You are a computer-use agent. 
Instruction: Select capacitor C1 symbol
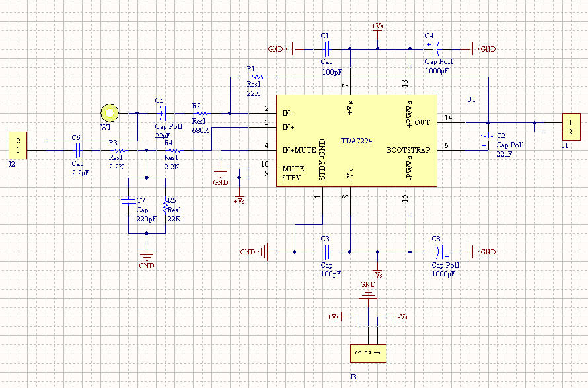(325, 48)
